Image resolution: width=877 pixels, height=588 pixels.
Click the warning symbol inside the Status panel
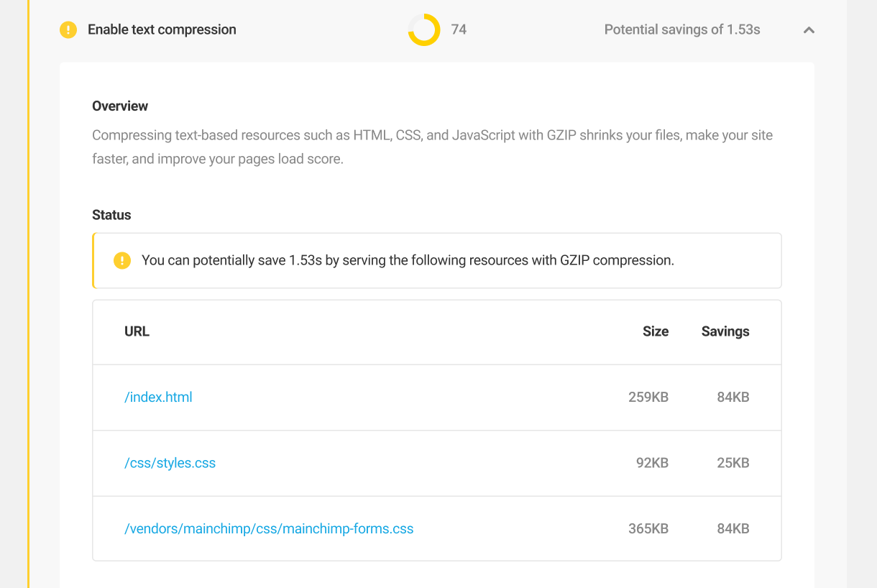click(x=122, y=260)
